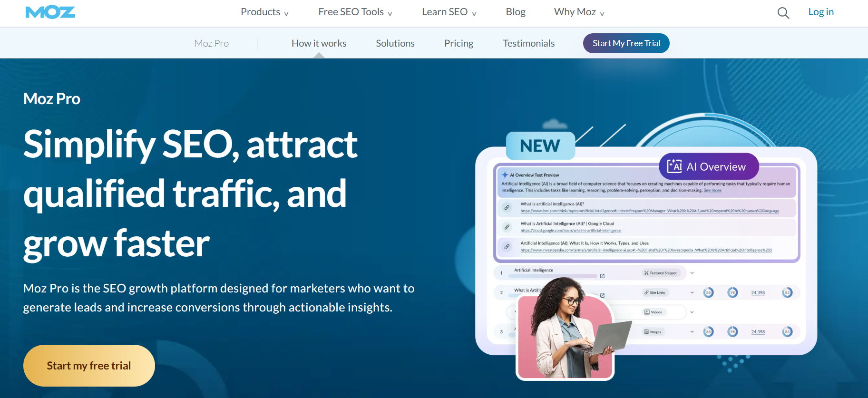Open the search magnifier icon
Viewport: 868px width, 398px height.
[783, 13]
